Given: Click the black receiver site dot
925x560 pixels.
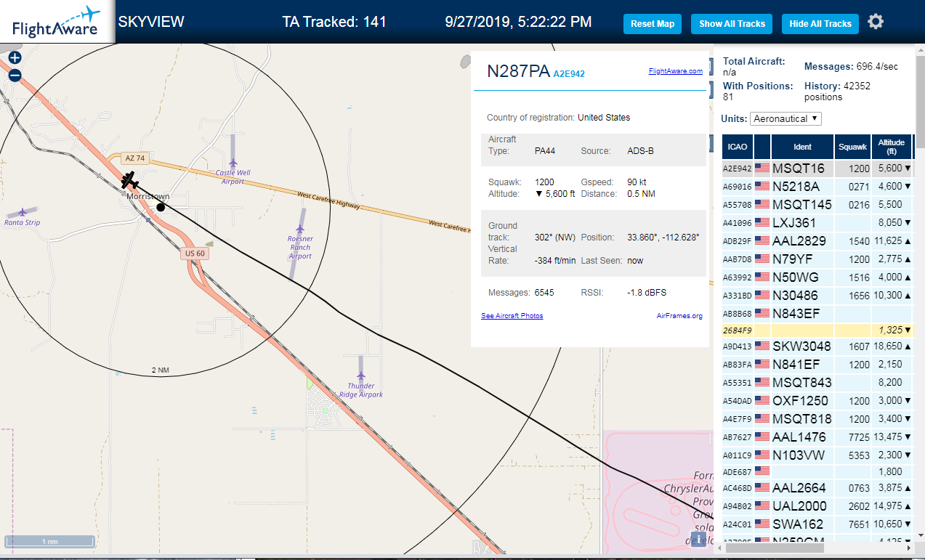Looking at the screenshot, I should tap(161, 207).
